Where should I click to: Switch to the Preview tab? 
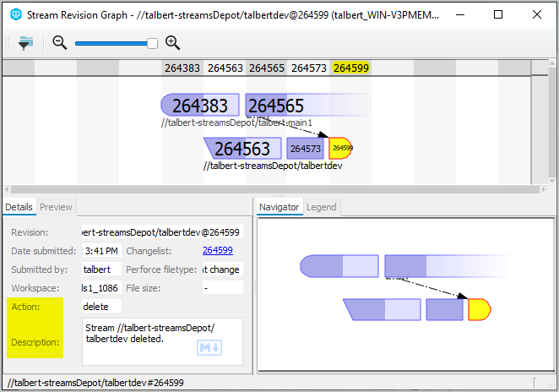click(x=56, y=207)
